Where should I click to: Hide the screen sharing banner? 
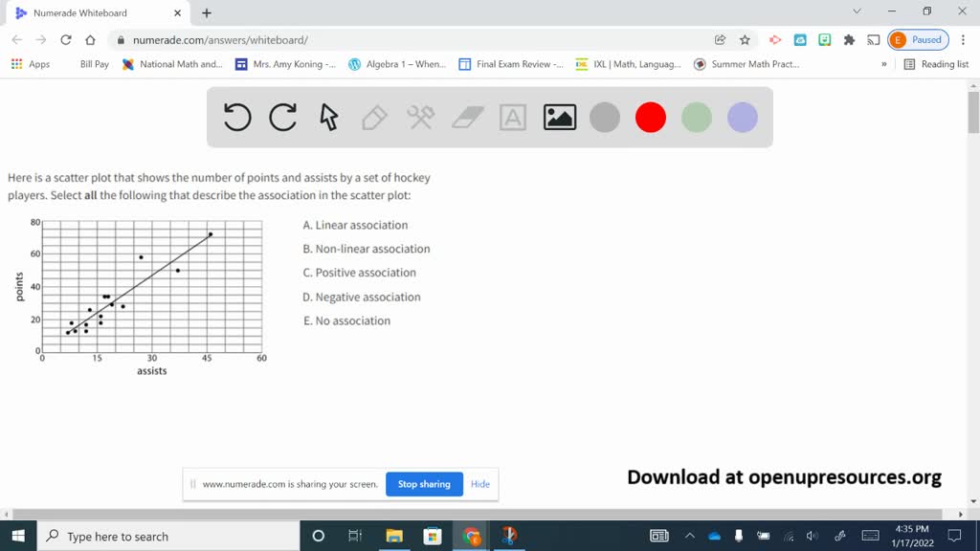(x=479, y=484)
